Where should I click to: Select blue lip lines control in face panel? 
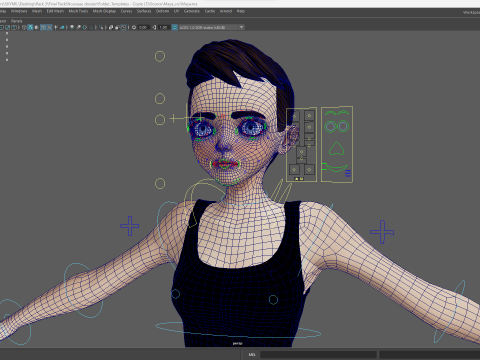tap(348, 173)
